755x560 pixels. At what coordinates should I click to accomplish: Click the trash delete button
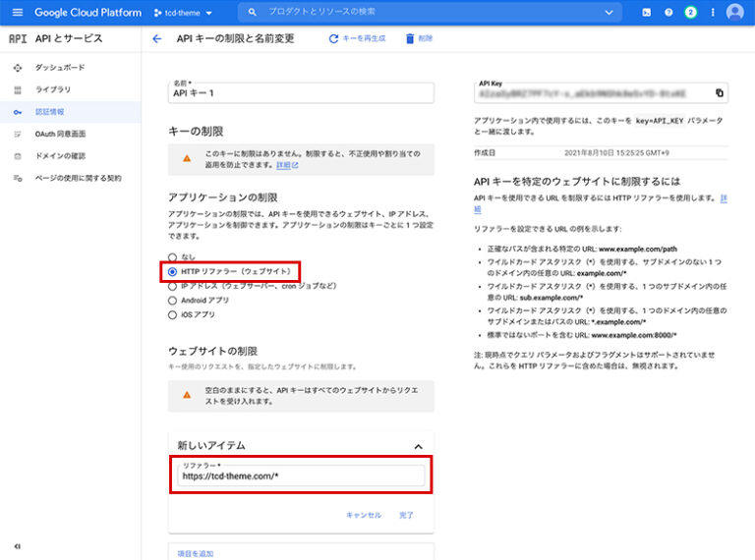pyautogui.click(x=419, y=38)
